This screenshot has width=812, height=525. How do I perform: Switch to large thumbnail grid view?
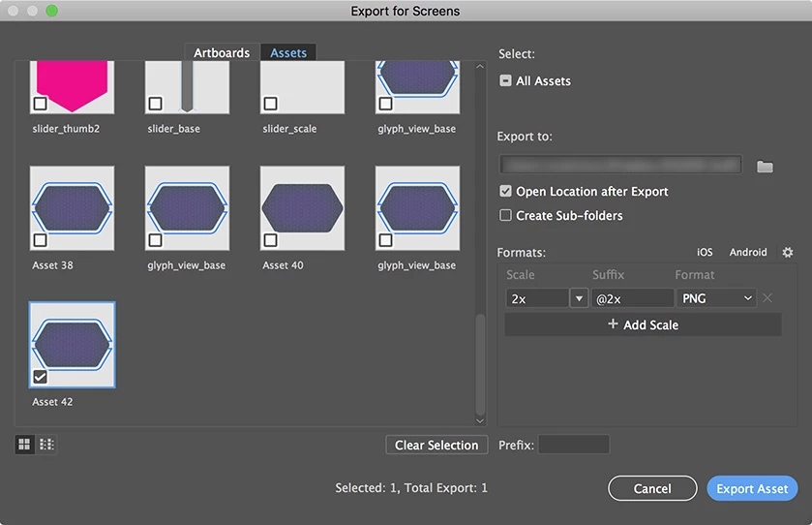point(24,445)
